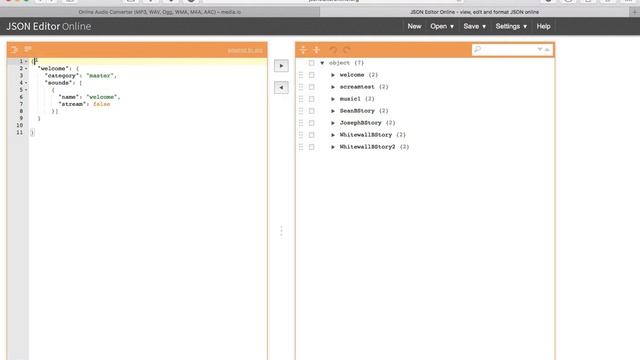Fold code at line 1 gutter arrow
The height and width of the screenshot is (360, 640).
pos(26,61)
